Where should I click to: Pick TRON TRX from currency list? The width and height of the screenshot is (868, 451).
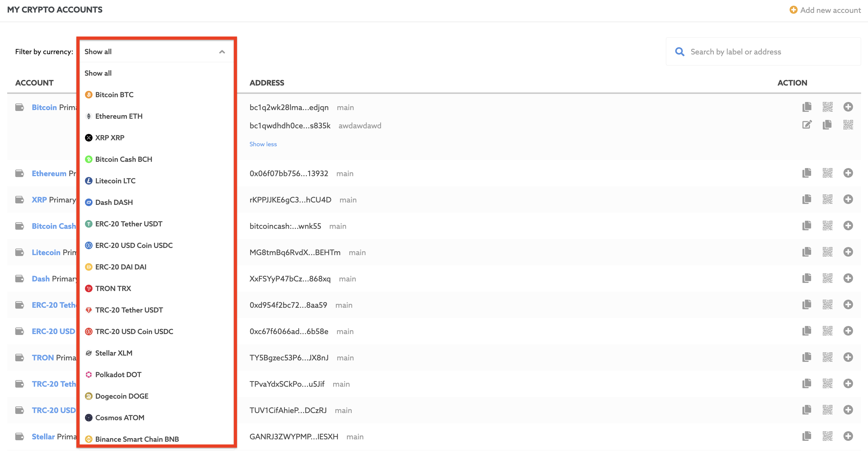click(x=156, y=288)
